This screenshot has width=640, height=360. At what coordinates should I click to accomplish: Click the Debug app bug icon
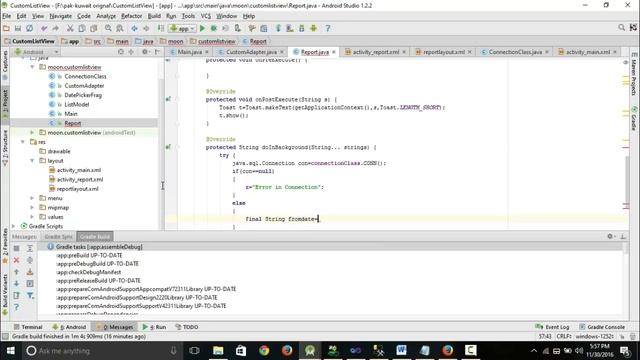tap(213, 28)
